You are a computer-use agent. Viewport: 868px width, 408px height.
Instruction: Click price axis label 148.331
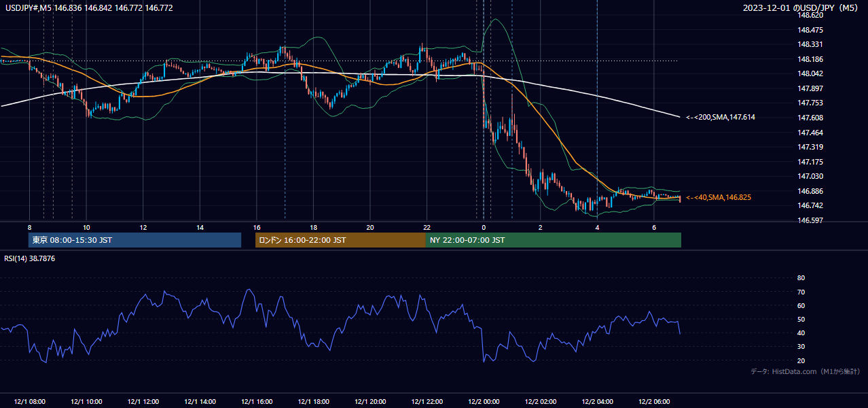[810, 45]
